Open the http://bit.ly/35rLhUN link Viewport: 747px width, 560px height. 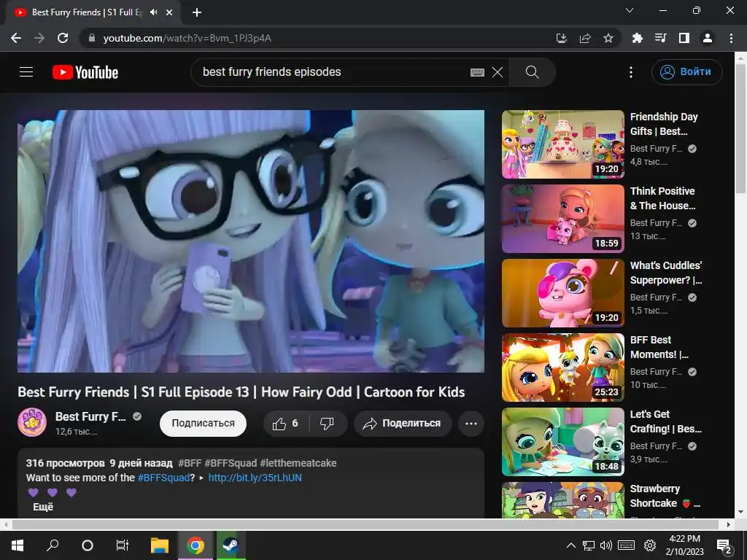click(255, 478)
